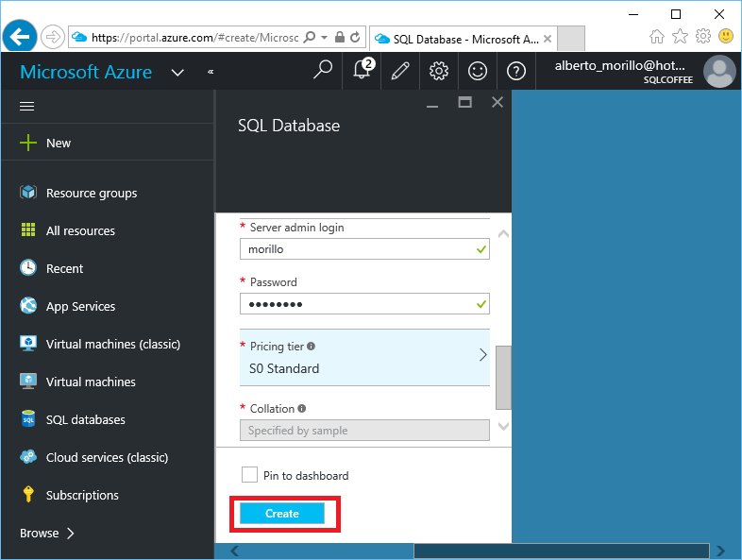
Task: Refresh the page using the reload icon
Action: click(355, 38)
